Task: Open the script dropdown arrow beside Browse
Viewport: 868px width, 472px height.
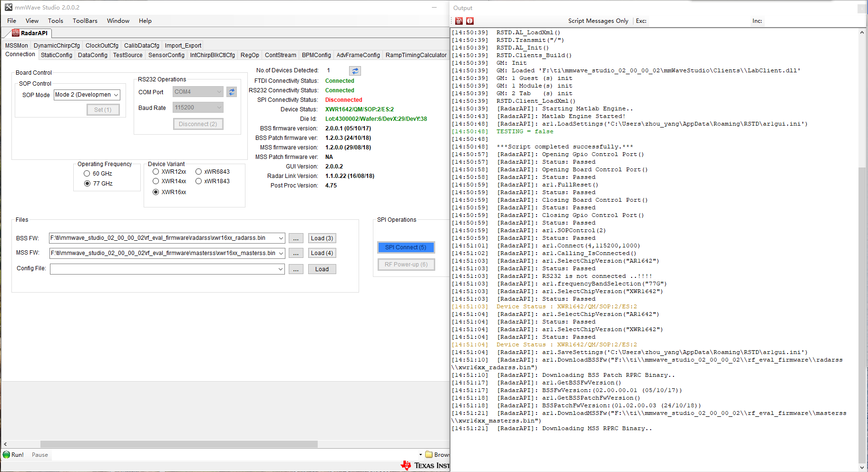Action: [x=420, y=454]
